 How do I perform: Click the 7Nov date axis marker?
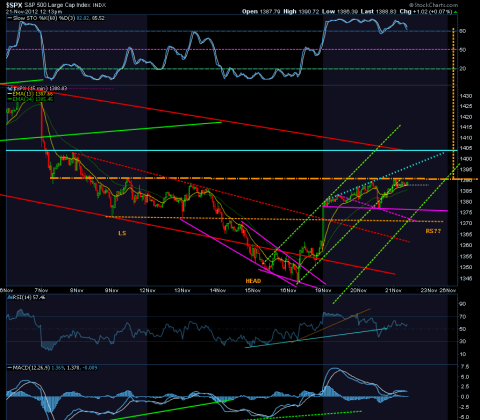[41, 290]
